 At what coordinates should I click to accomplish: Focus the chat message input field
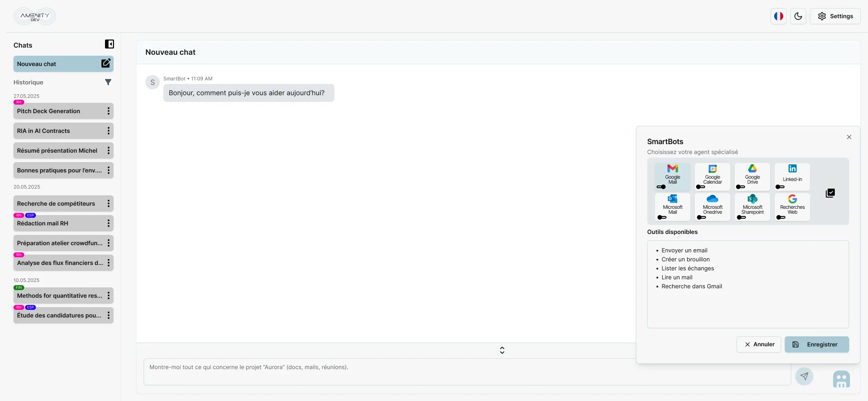pyautogui.click(x=467, y=372)
